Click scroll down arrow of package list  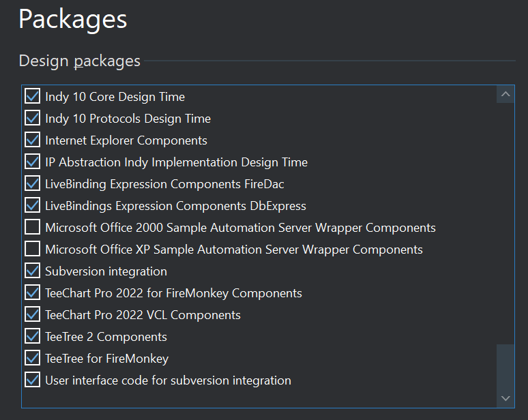[x=505, y=398]
